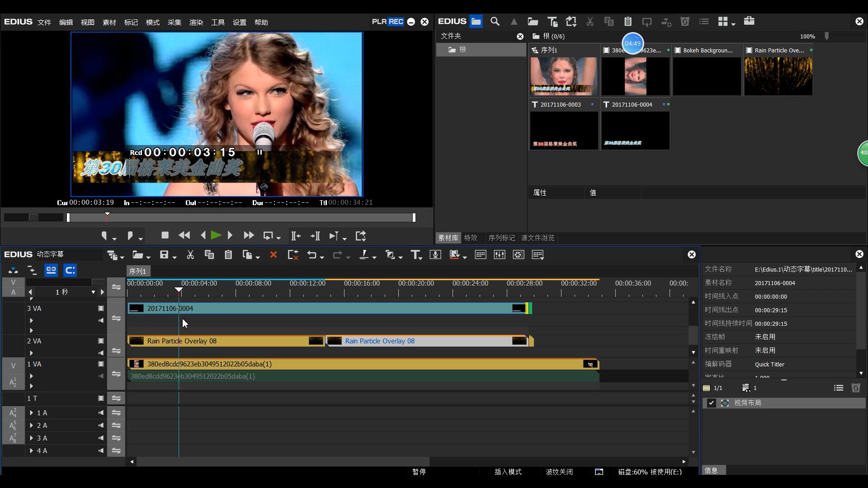
Task: Click the Export button in the player
Action: pyautogui.click(x=360, y=236)
